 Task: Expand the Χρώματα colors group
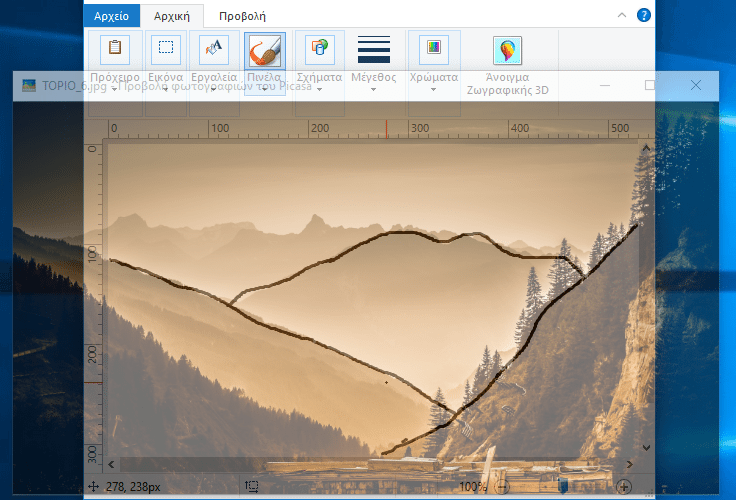(434, 73)
